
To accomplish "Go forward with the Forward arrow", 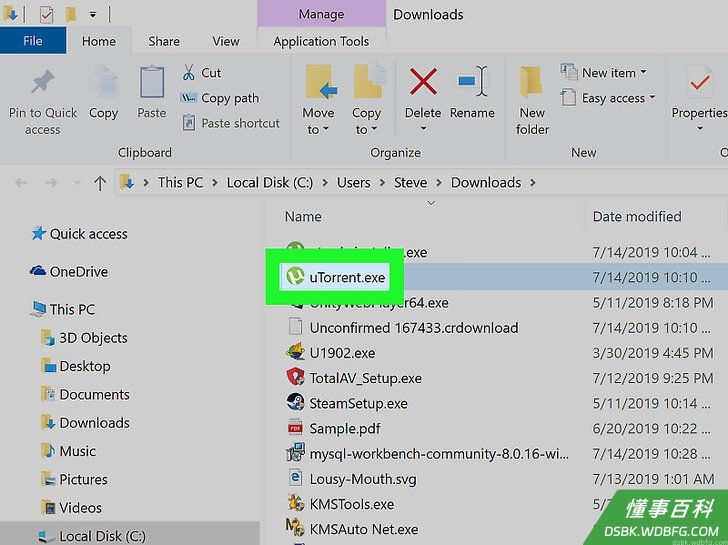I will 51,183.
